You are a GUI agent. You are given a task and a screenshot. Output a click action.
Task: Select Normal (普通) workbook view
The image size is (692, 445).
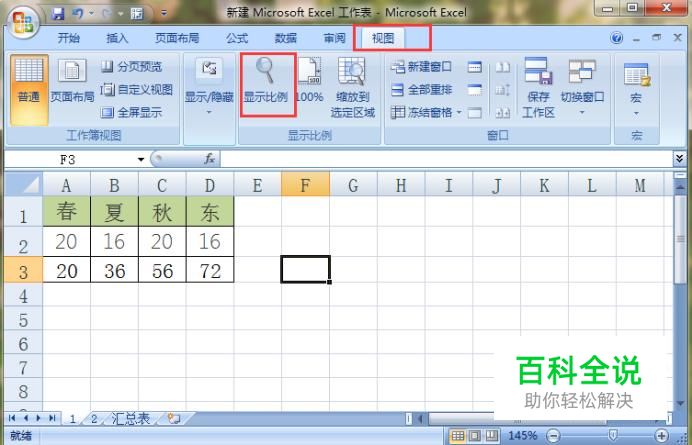29,90
